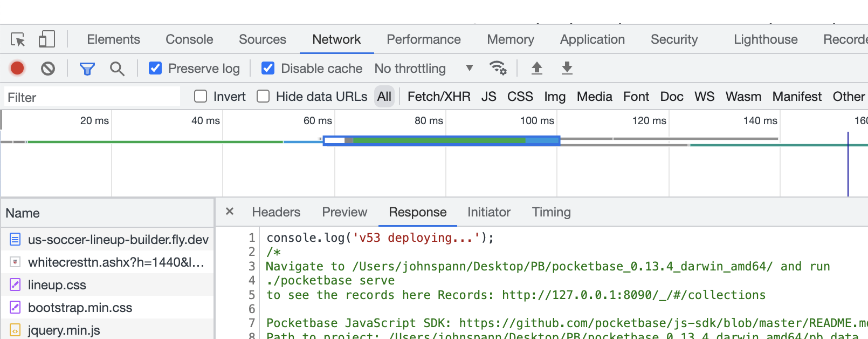
Task: Open the Security panel tab
Action: [674, 39]
